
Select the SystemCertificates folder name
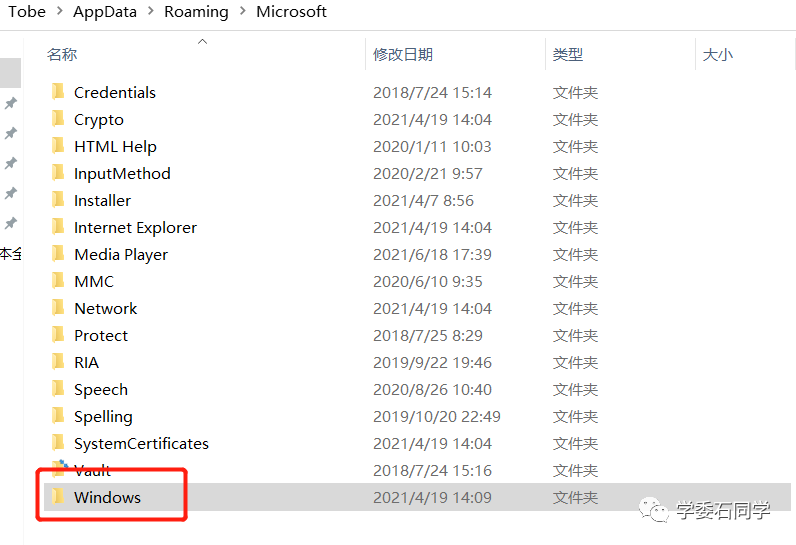tap(142, 444)
